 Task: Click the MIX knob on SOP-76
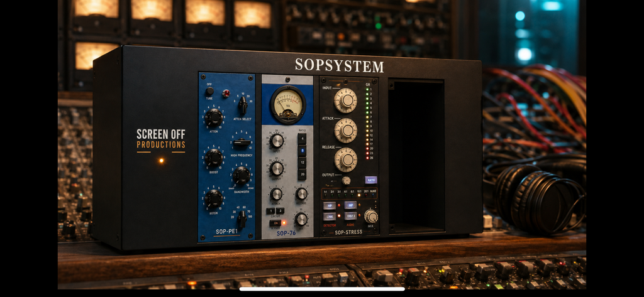tap(301, 219)
